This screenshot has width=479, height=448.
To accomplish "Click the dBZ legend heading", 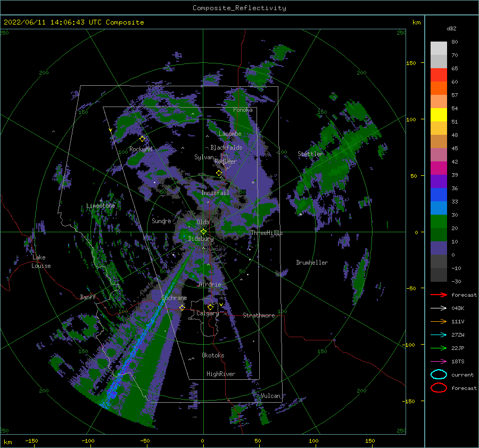I will pos(451,28).
